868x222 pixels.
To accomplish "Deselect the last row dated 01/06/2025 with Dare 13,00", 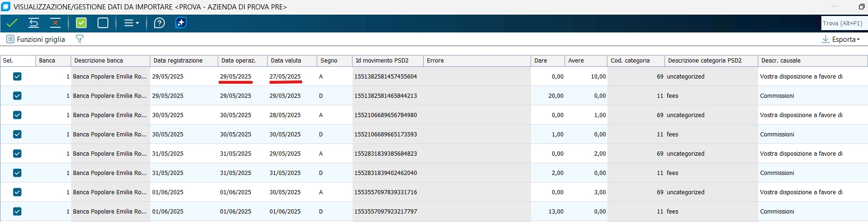I will (x=17, y=211).
